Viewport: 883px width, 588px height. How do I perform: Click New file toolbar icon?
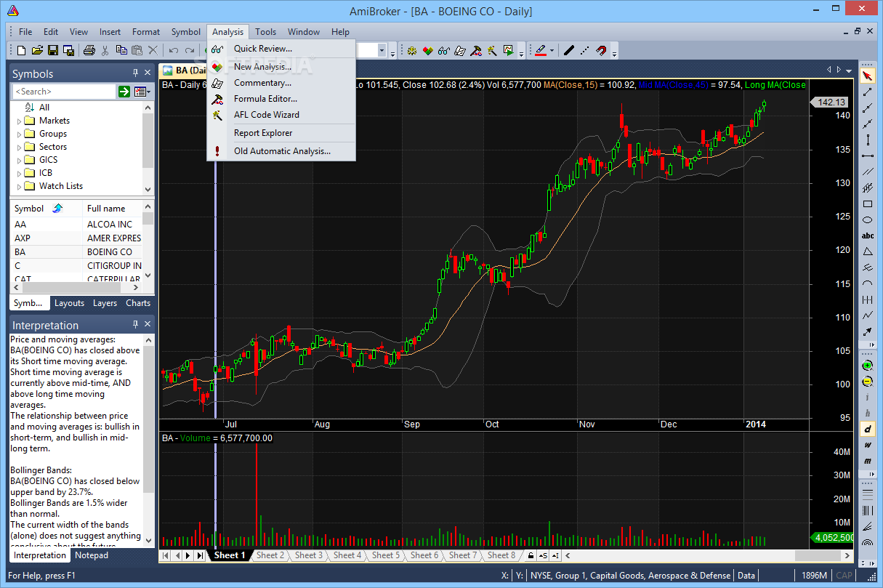(21, 50)
